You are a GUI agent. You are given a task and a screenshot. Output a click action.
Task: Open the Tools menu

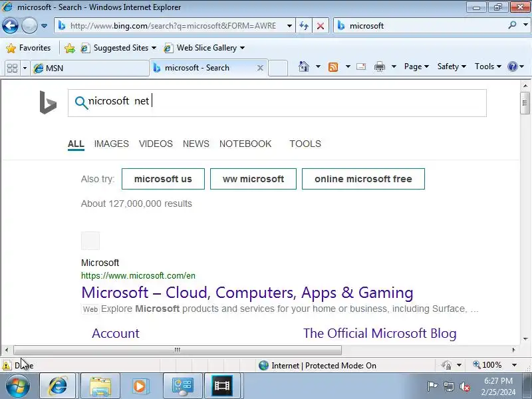[488, 66]
